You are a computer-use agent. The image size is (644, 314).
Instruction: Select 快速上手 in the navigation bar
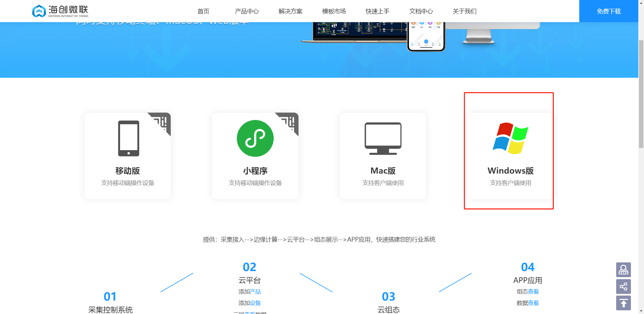[378, 11]
